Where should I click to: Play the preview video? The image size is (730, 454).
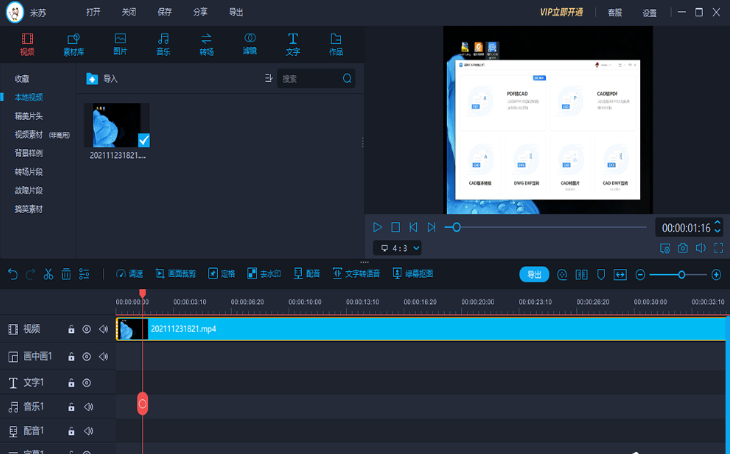point(377,227)
